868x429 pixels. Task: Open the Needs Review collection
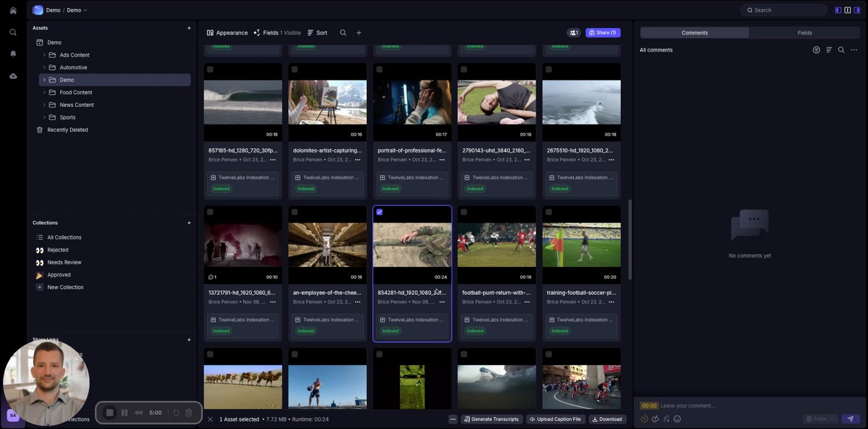64,263
